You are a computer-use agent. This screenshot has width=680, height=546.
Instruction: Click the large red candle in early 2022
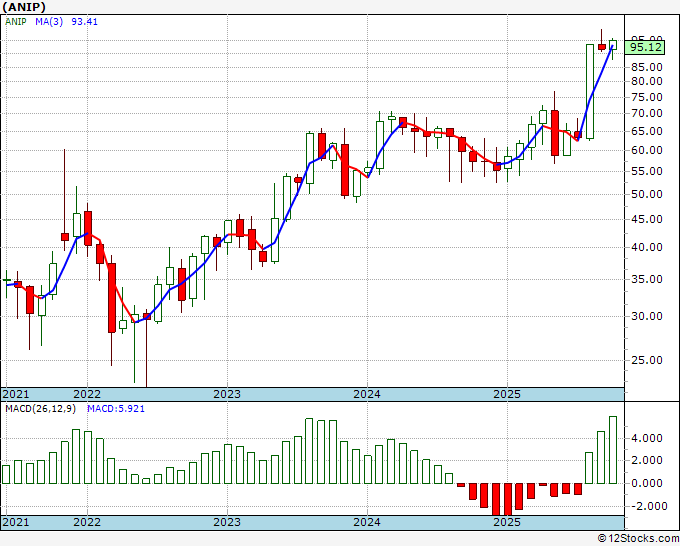112,298
